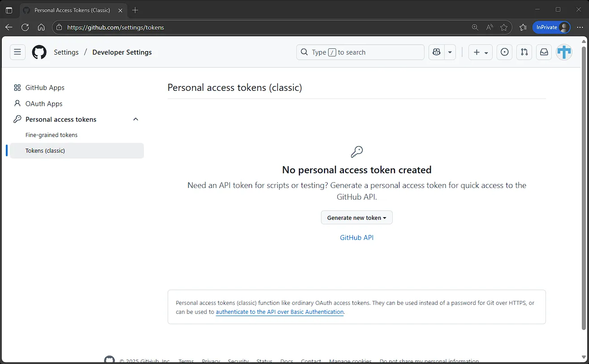589x364 pixels.
Task: Open GitHub Copilot chat icon
Action: 436,52
